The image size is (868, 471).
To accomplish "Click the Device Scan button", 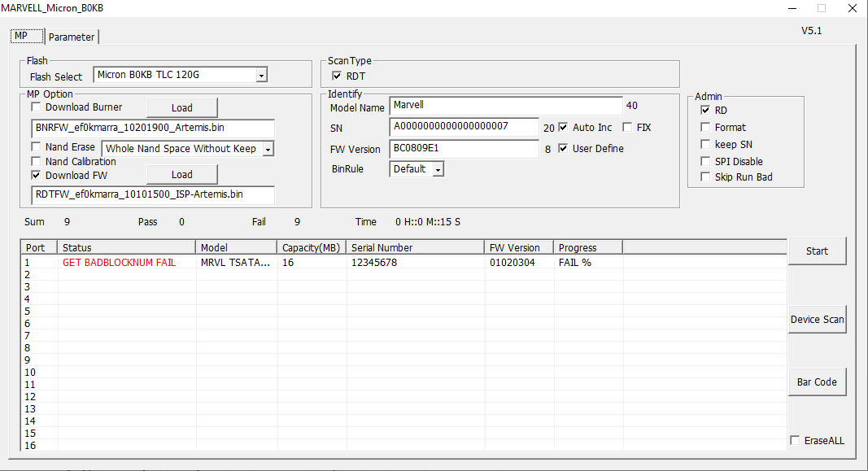I will point(817,320).
